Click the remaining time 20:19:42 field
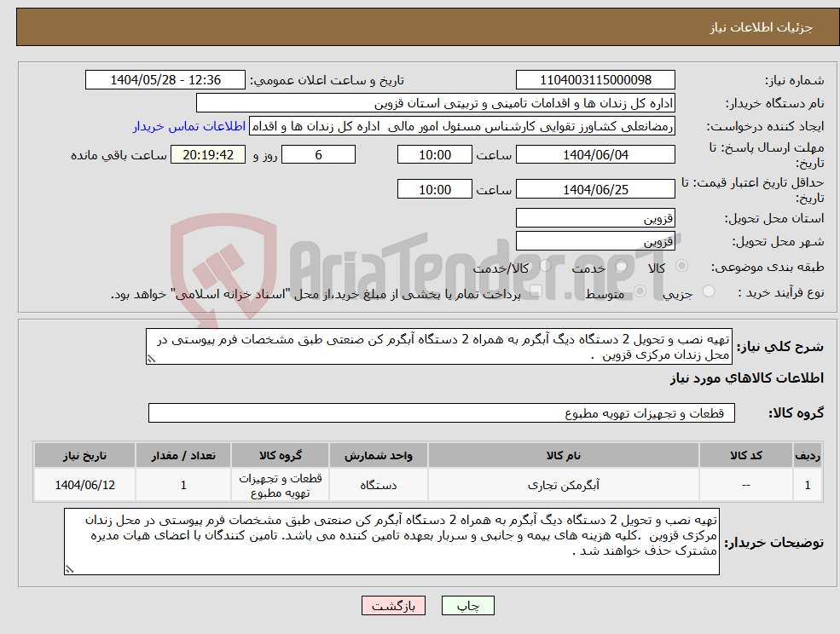 (208, 155)
